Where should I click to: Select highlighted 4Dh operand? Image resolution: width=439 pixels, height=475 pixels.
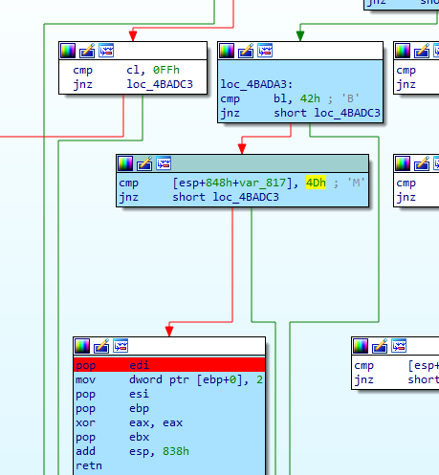point(316,183)
